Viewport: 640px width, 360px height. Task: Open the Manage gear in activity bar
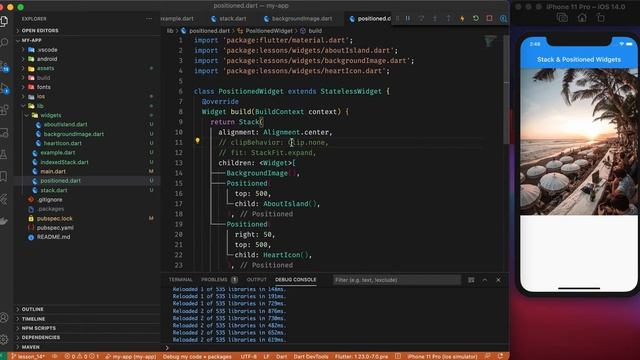pos(4,339)
